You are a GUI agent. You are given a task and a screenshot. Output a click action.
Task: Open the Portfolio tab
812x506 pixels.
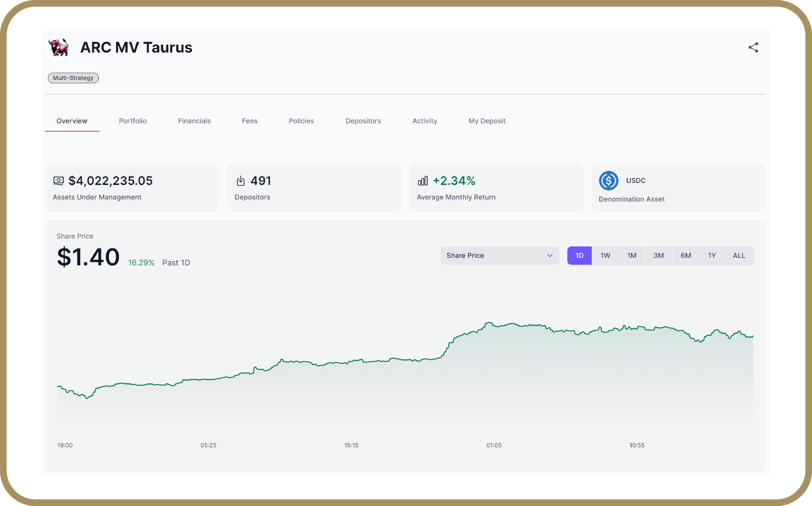pyautogui.click(x=133, y=121)
